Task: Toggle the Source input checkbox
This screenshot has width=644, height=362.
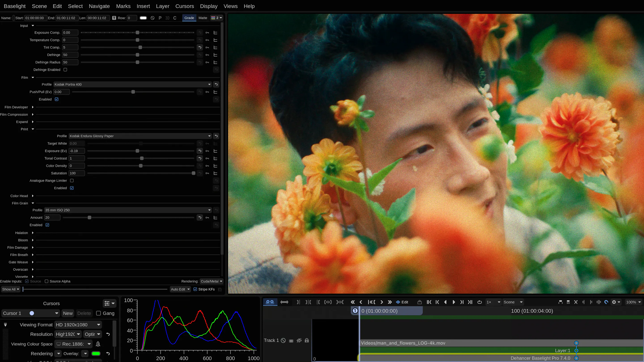Action: 27,281
